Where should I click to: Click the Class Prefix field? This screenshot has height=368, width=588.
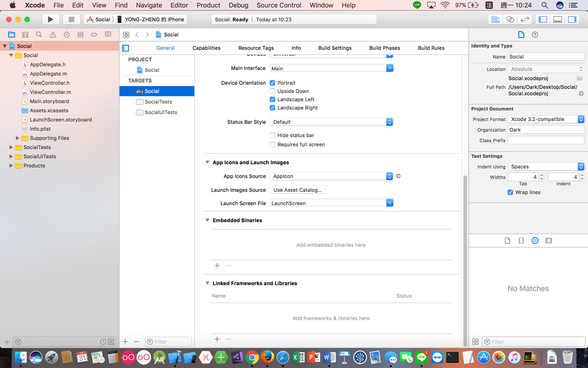point(546,140)
